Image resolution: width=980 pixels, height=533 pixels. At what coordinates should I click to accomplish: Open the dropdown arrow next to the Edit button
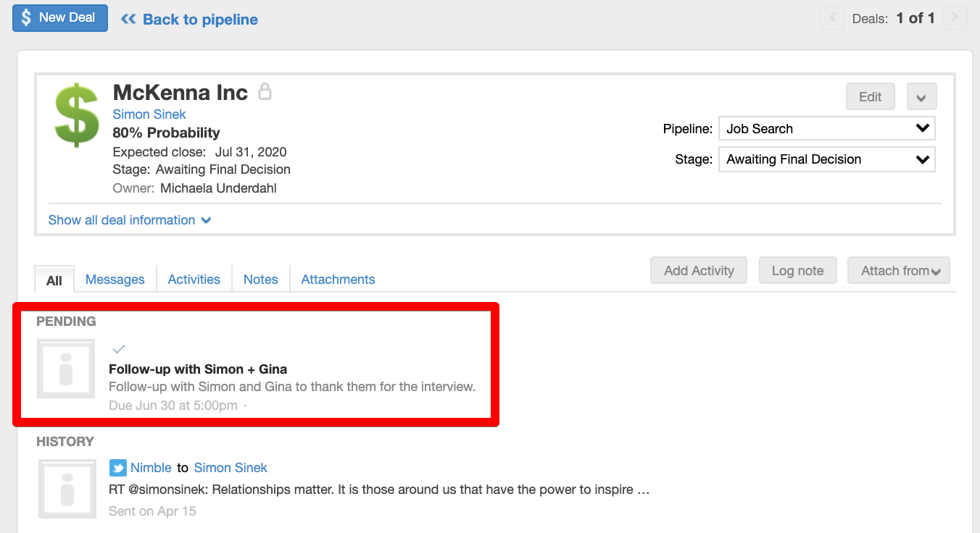(x=921, y=96)
